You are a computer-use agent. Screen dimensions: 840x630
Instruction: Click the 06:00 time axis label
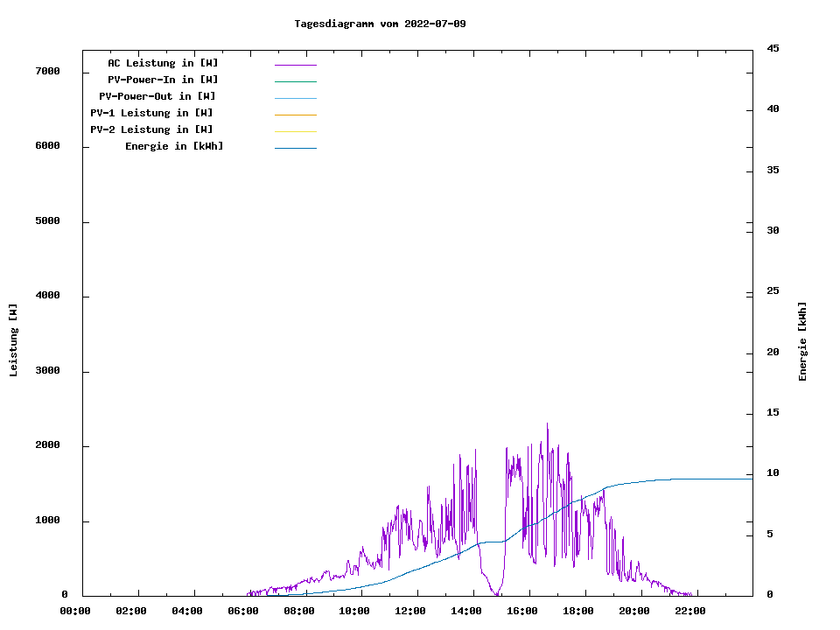tap(242, 611)
